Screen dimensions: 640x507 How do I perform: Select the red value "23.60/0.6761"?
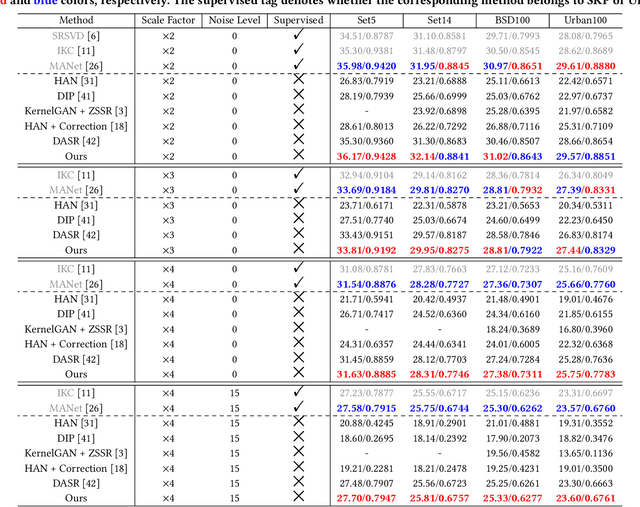pos(585,498)
